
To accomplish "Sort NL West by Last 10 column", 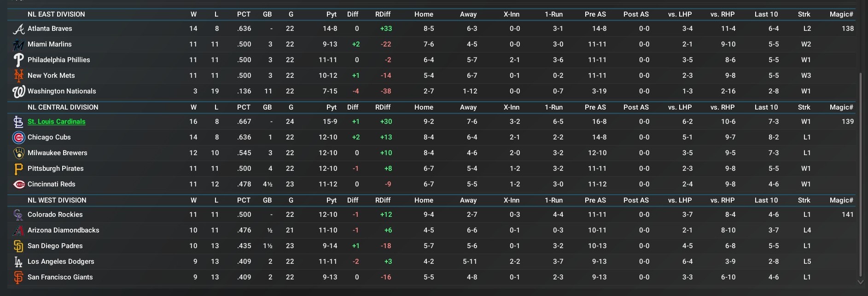I will 766,200.
